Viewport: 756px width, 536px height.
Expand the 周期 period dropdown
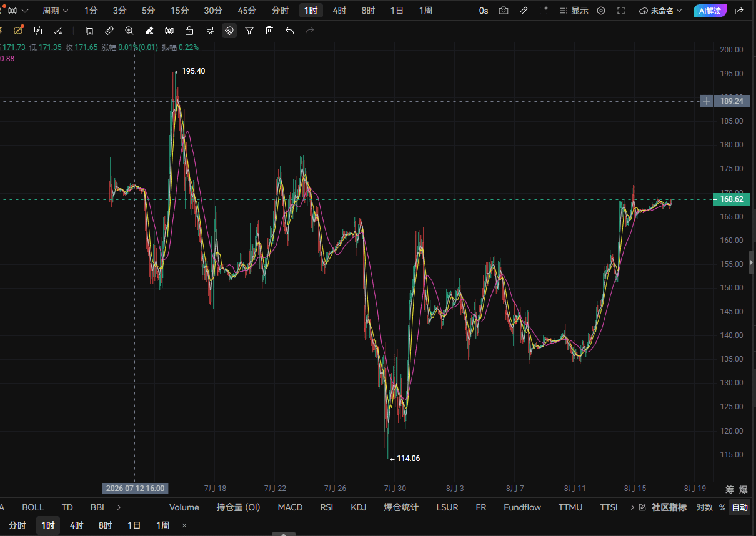coord(56,11)
